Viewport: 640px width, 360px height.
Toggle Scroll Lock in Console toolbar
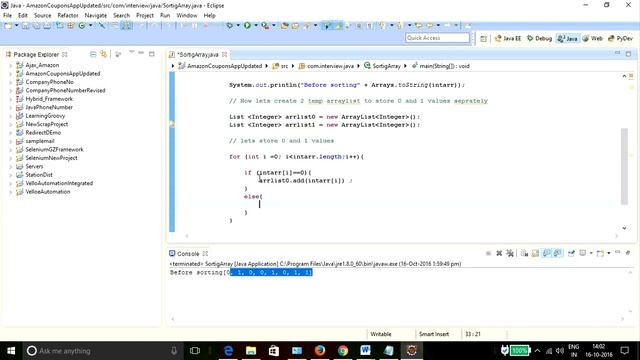535,253
